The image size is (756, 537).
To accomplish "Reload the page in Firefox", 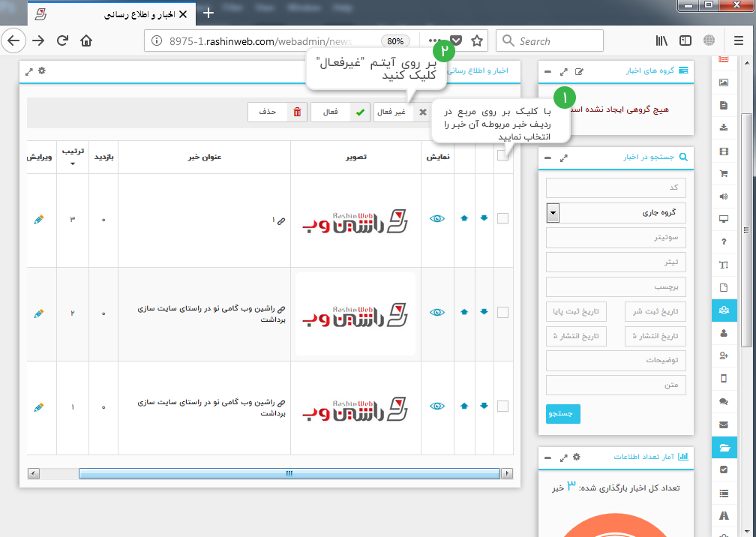I will point(62,40).
